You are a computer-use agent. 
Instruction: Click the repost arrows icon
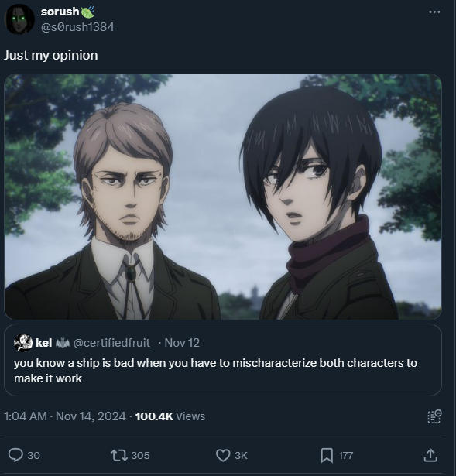(x=119, y=455)
